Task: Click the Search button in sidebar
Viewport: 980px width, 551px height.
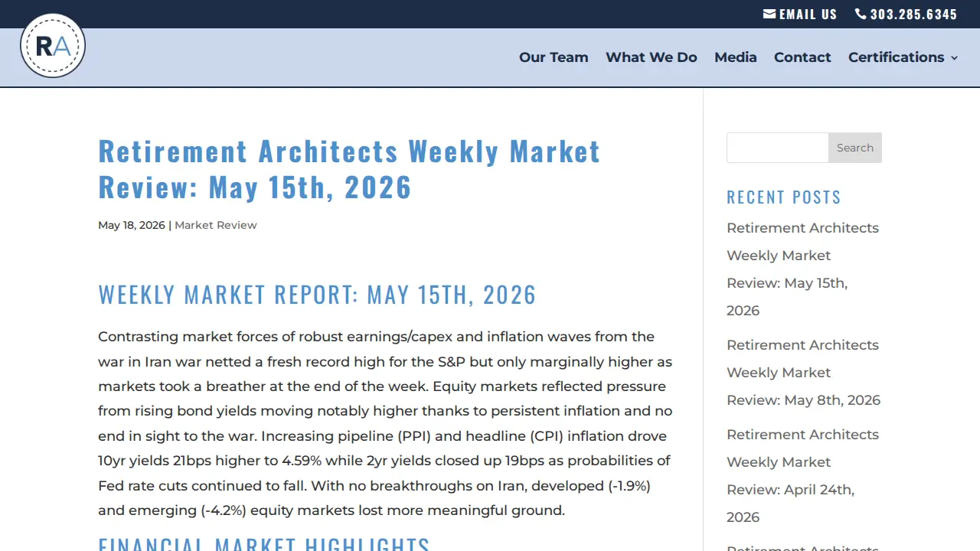Action: (x=855, y=148)
